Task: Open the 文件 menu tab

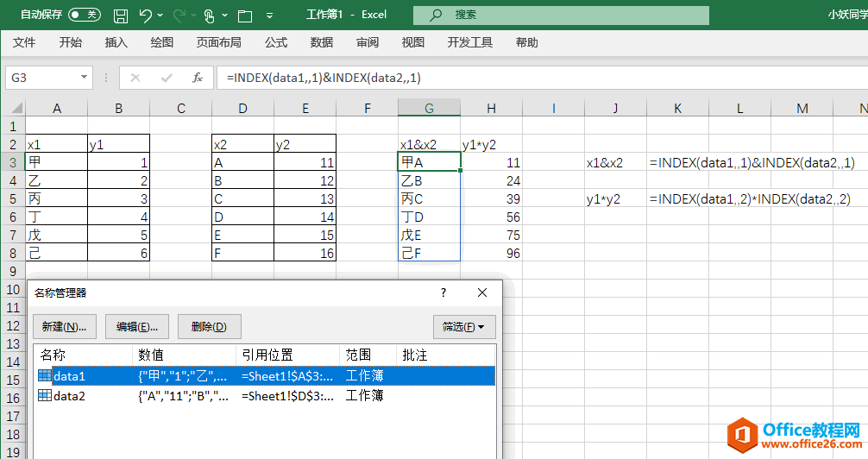Action: [x=24, y=42]
